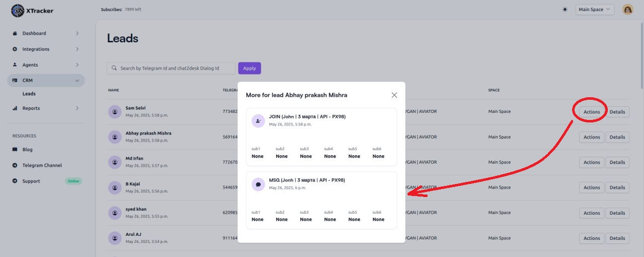
Task: Click Sam Selvi's lead avatar icon
Action: (115, 111)
